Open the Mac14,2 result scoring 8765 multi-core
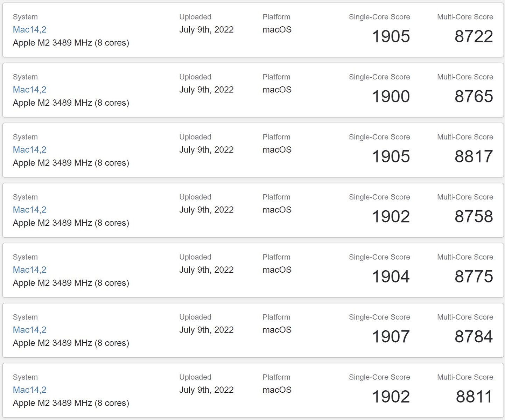 click(29, 90)
